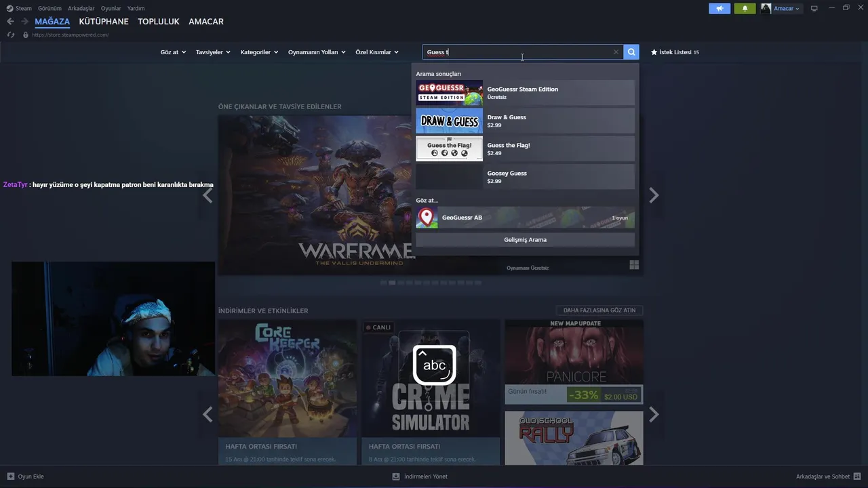Reload the store page
Screen dimensions: 868x488
[x=10, y=35]
